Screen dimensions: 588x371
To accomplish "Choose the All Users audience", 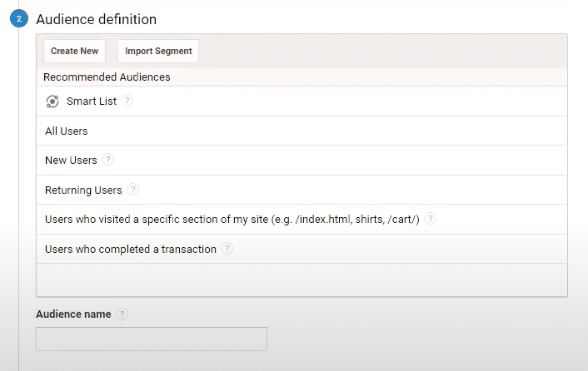I will [x=301, y=131].
